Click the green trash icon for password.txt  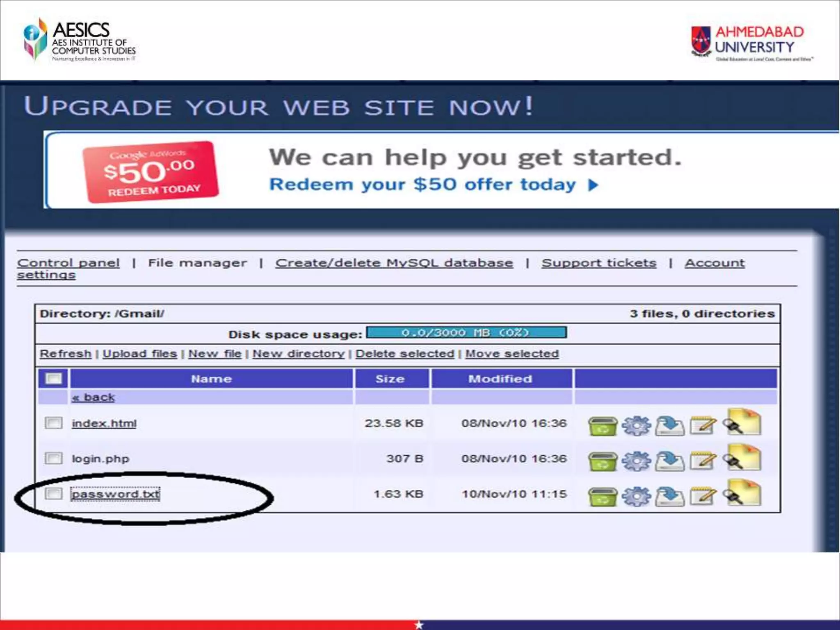[602, 496]
